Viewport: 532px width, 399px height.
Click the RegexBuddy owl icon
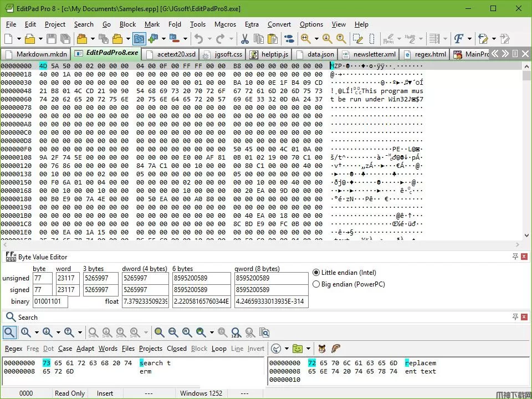click(x=322, y=349)
